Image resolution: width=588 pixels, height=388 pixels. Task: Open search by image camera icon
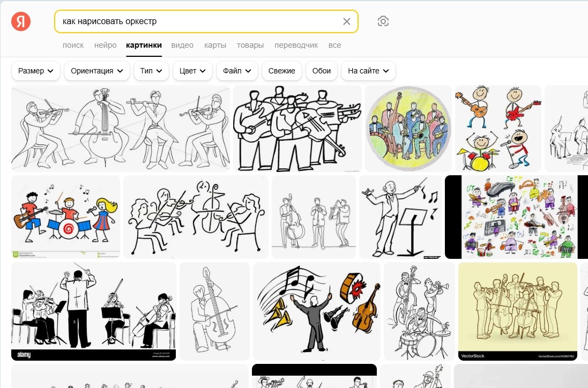(383, 21)
